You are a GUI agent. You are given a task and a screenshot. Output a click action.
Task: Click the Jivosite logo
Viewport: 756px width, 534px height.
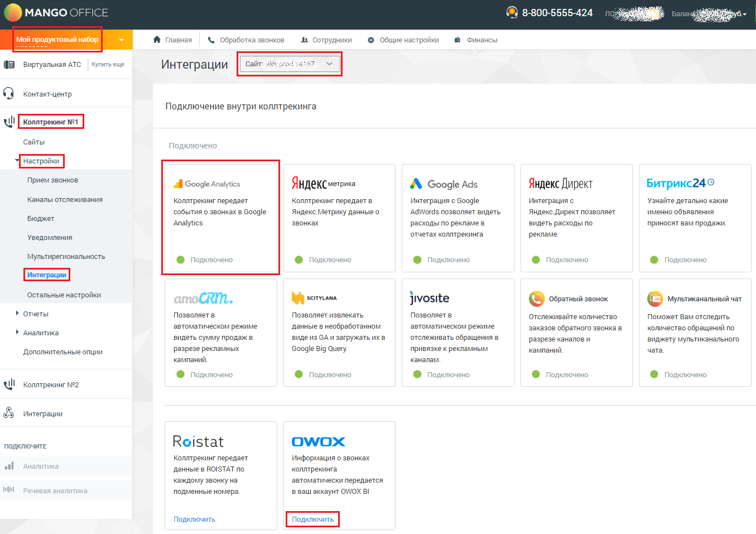coord(430,298)
